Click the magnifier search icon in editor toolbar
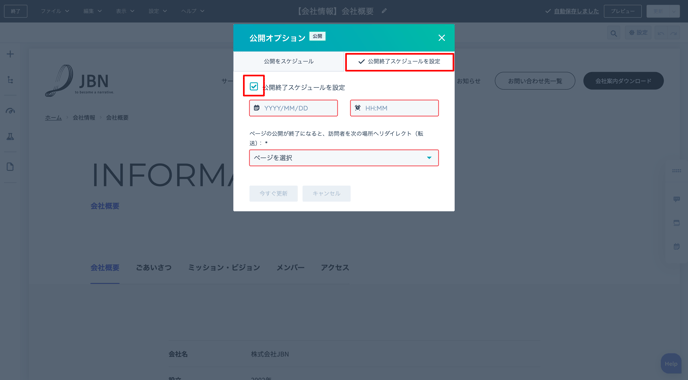 [613, 33]
